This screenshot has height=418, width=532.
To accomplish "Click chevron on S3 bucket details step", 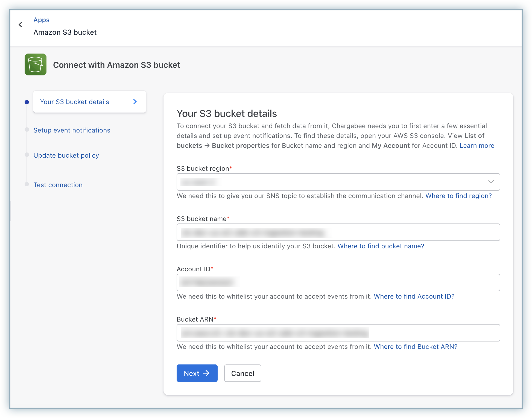I will [x=135, y=102].
